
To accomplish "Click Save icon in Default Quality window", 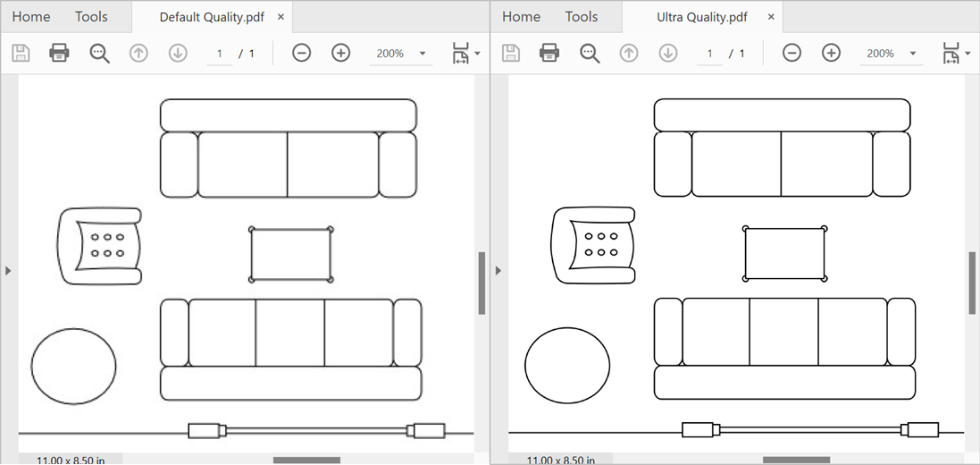I will tap(21, 53).
